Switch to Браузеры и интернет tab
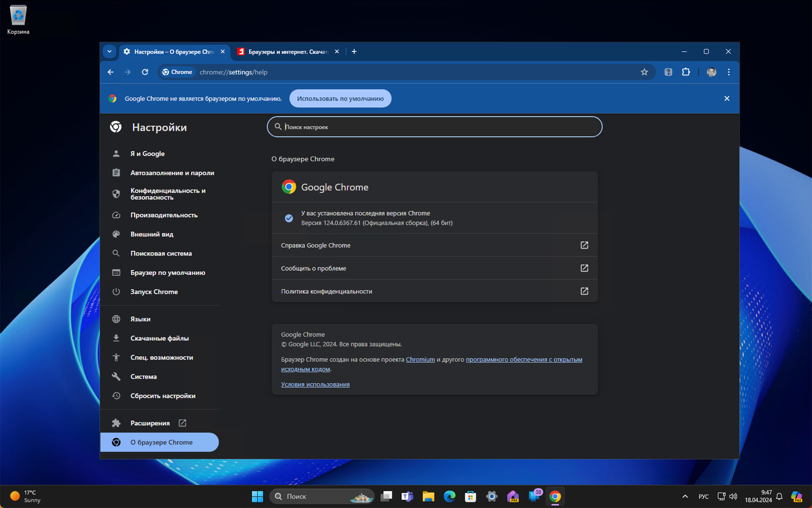Screen dimensions: 812x508 [287, 51]
